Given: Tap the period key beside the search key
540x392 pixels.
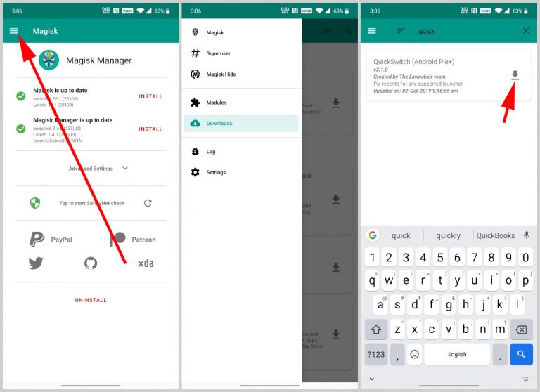Looking at the screenshot, I should (x=500, y=355).
